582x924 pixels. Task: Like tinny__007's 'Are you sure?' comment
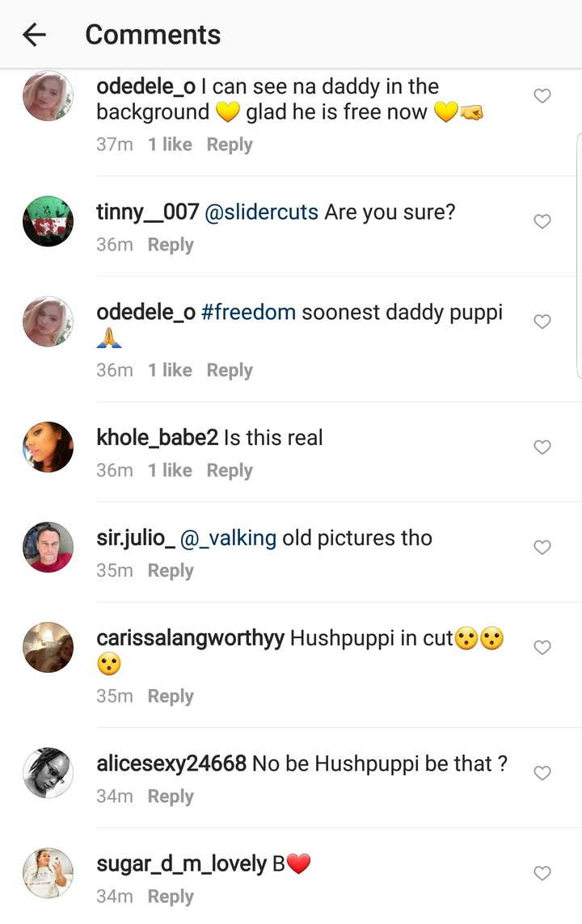[542, 221]
